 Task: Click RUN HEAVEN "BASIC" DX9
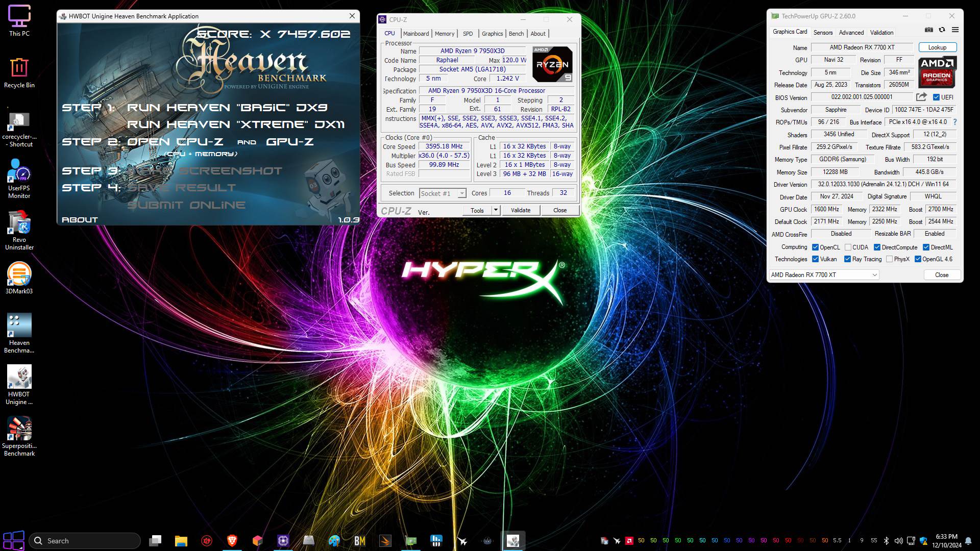pyautogui.click(x=227, y=108)
